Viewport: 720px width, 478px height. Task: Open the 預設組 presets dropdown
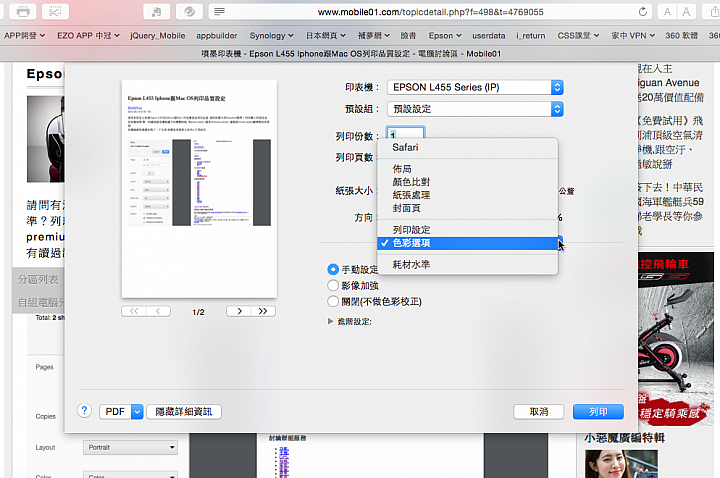[x=475, y=109]
